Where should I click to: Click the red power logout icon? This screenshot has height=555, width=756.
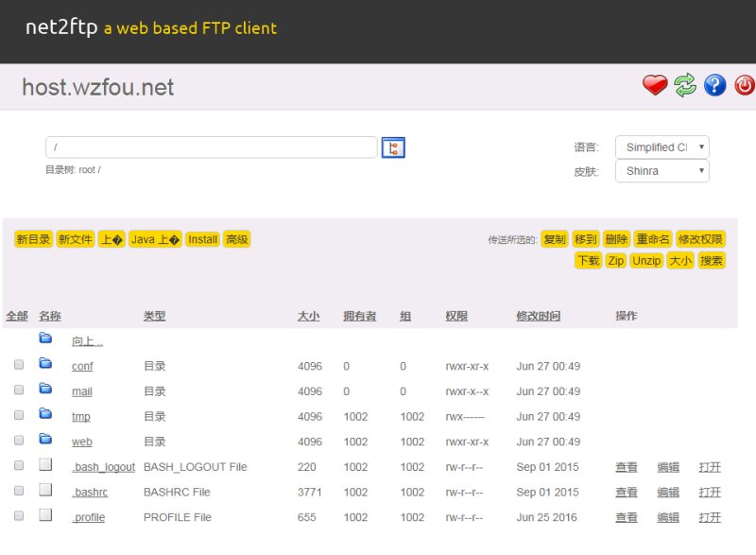point(745,85)
